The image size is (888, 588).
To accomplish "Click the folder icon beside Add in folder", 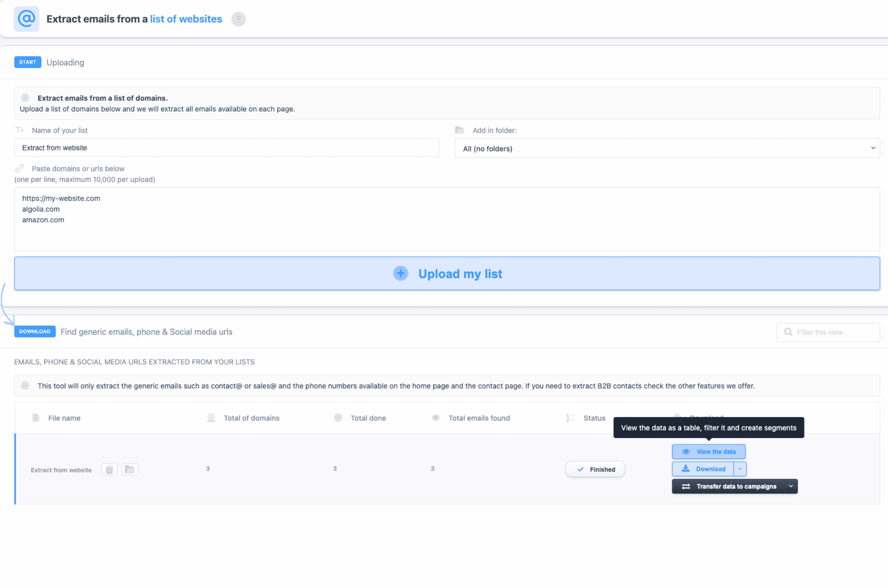I will tap(460, 130).
